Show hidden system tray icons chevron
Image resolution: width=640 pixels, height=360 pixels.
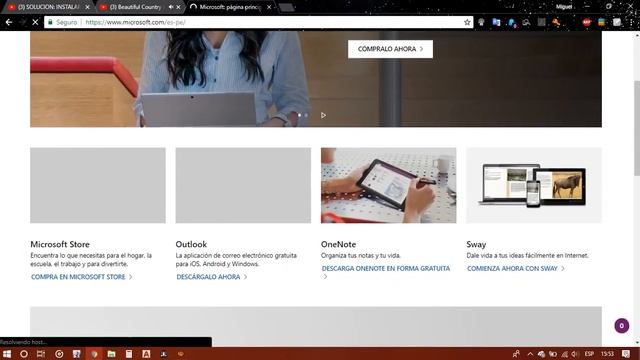click(530, 354)
